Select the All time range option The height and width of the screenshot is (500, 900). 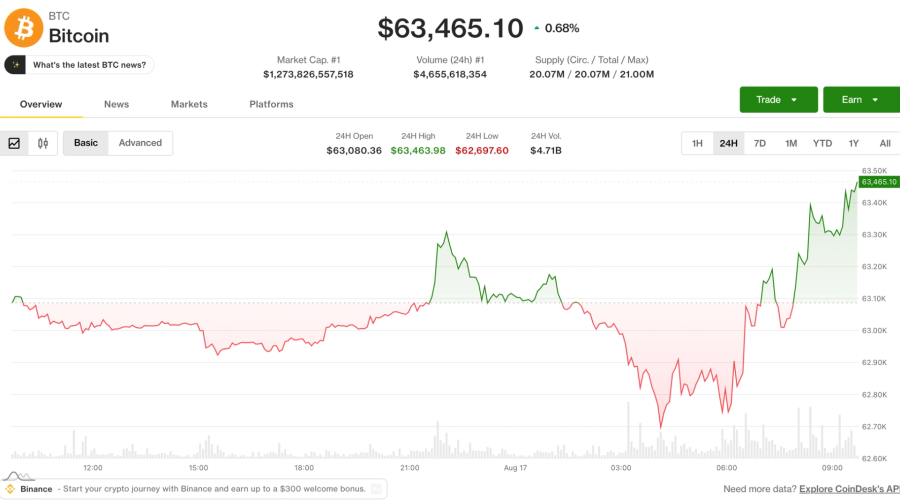point(885,144)
